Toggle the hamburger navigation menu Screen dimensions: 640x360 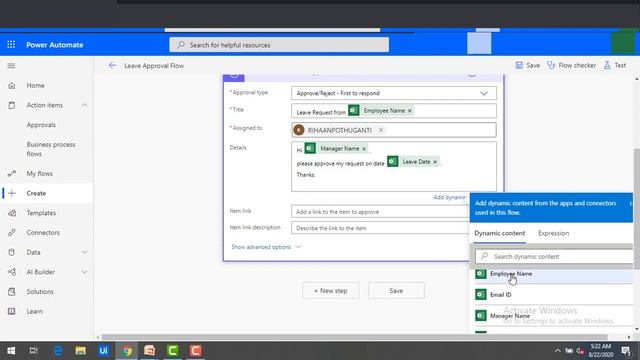[x=11, y=66]
